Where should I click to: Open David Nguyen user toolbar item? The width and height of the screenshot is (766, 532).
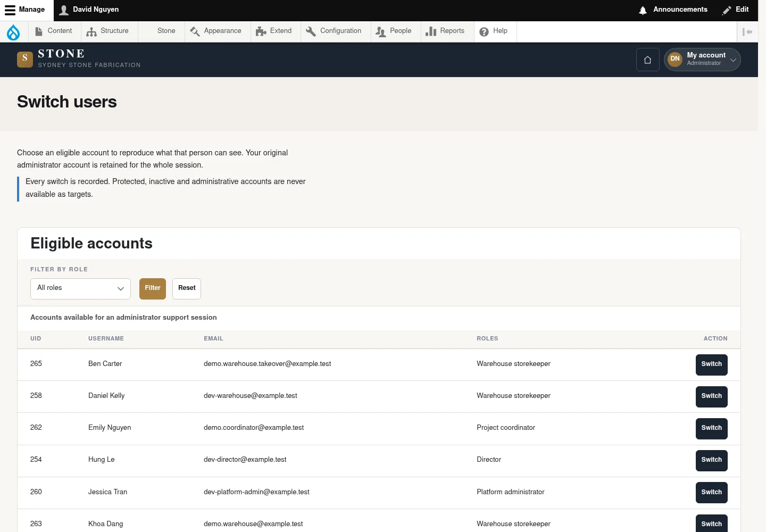coord(89,10)
